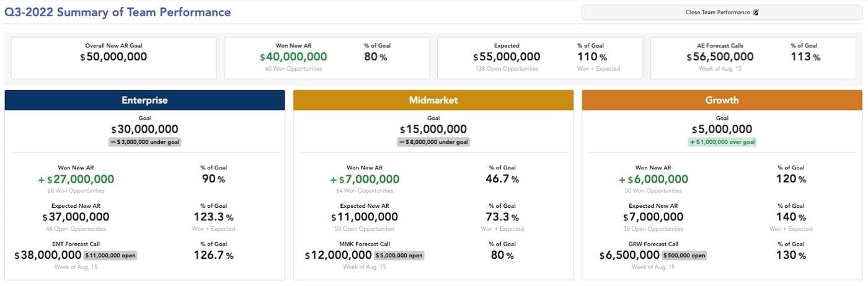
Task: Click the Q3-2022 Summary of Team Performance title
Action: (118, 12)
